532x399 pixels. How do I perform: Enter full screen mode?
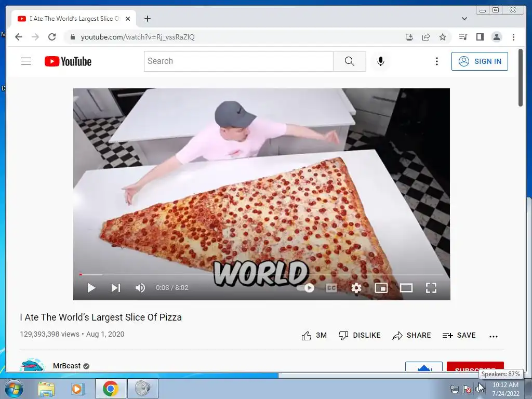coord(431,288)
